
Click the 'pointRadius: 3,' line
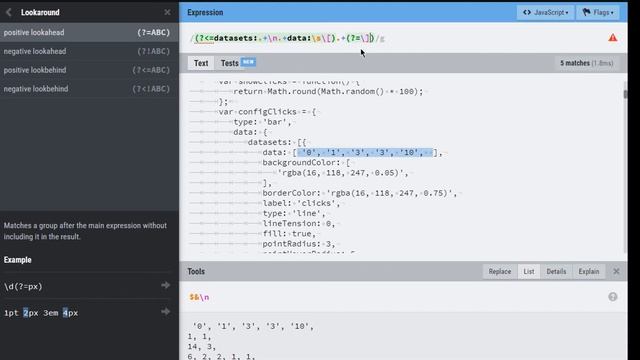point(299,244)
